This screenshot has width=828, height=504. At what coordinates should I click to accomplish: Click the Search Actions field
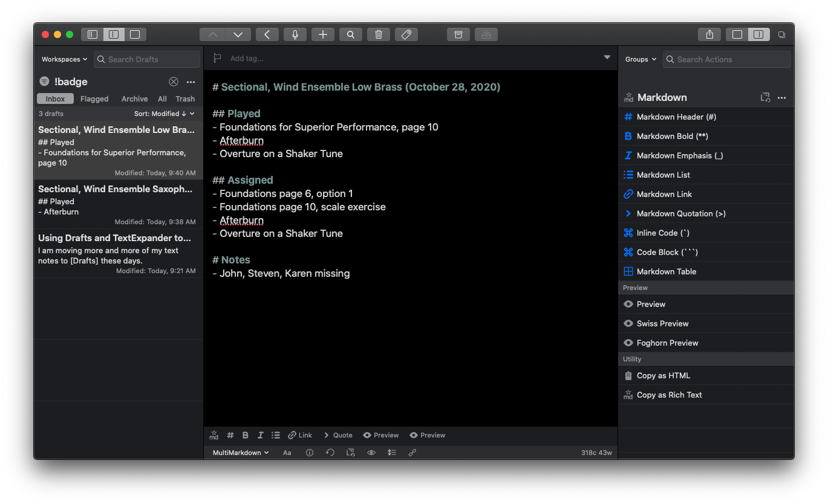[x=727, y=59]
